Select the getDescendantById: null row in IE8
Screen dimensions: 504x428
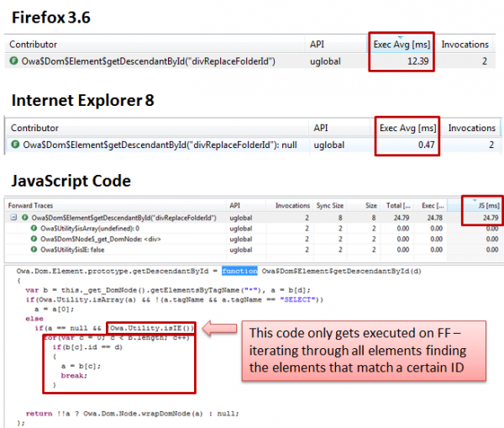click(x=253, y=145)
